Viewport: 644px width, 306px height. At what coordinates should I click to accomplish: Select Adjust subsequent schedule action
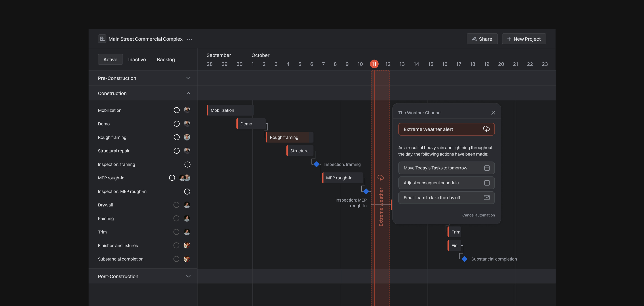447,183
